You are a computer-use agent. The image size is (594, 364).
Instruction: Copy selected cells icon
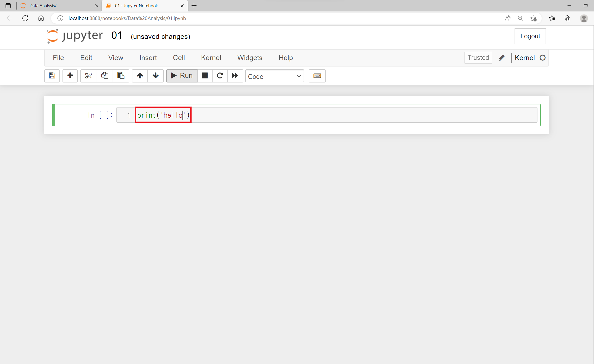(x=105, y=76)
